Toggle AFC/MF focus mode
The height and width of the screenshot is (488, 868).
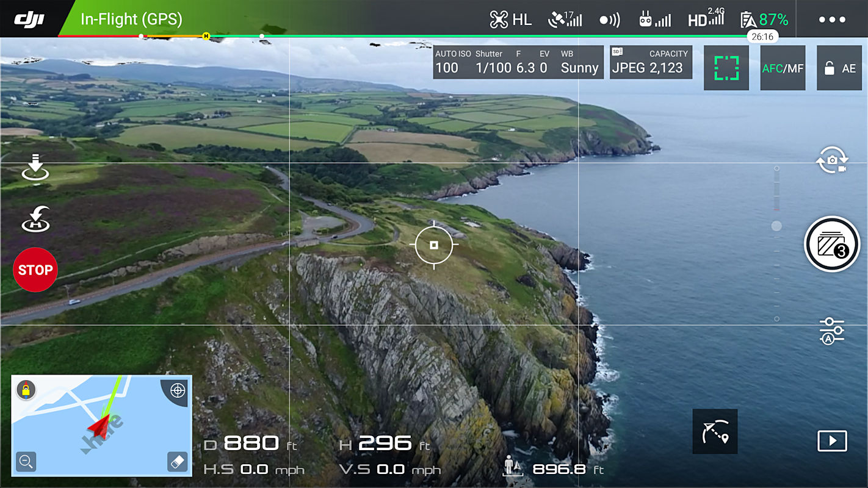pyautogui.click(x=783, y=68)
